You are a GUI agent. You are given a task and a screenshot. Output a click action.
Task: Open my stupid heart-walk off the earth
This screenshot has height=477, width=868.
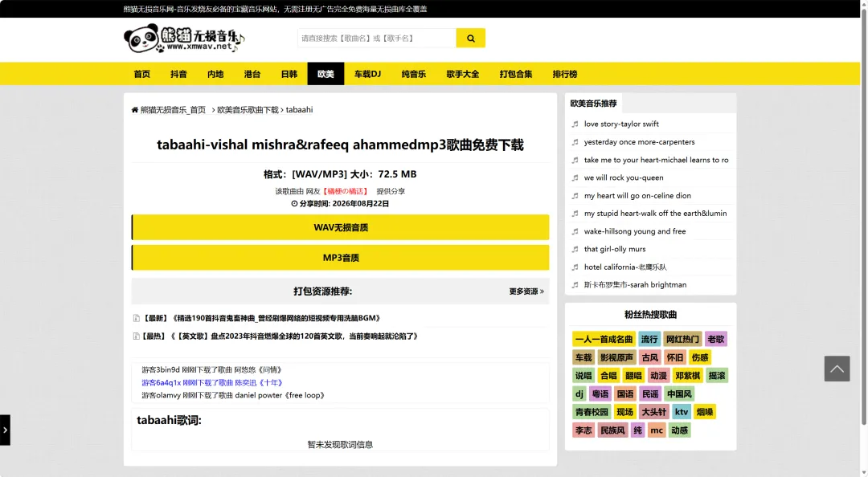point(656,213)
